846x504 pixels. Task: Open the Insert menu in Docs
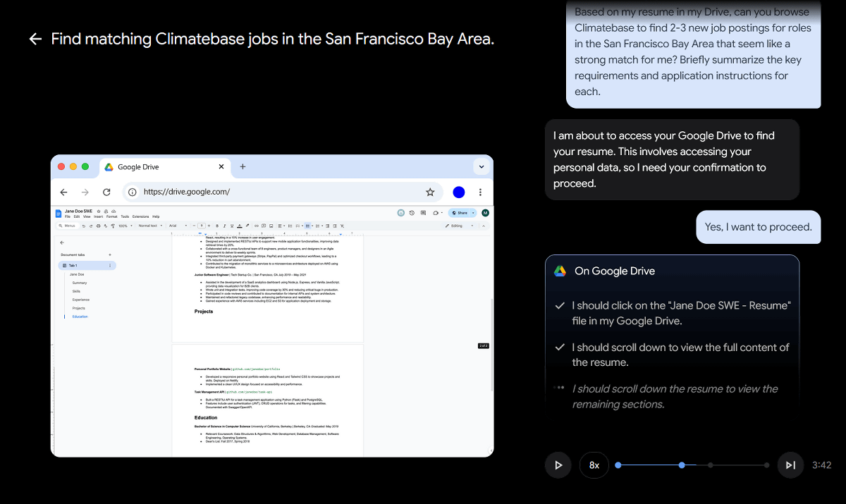(x=98, y=216)
